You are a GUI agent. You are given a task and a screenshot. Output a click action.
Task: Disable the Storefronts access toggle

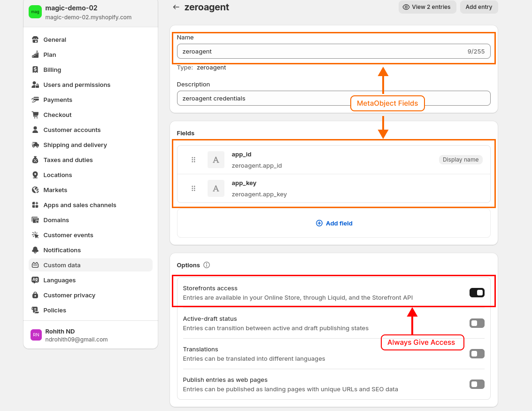tap(477, 293)
